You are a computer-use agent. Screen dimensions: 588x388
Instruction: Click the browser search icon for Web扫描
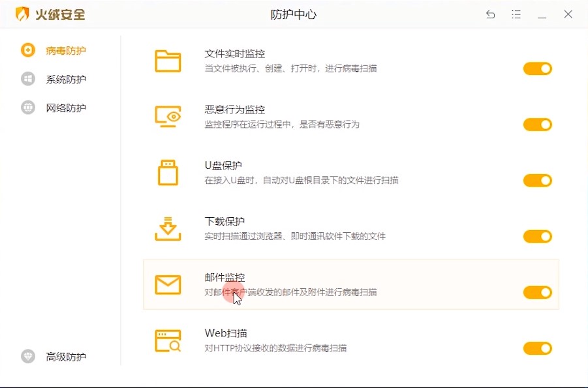[168, 341]
